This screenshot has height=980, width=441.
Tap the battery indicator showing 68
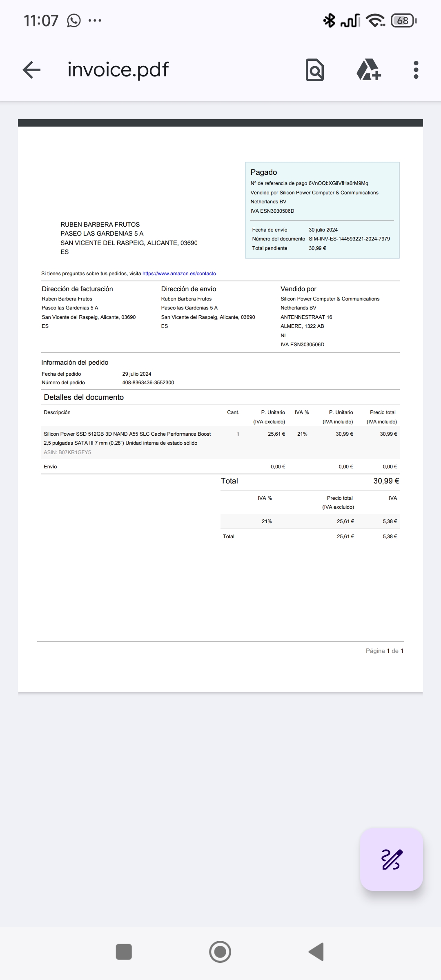(403, 20)
